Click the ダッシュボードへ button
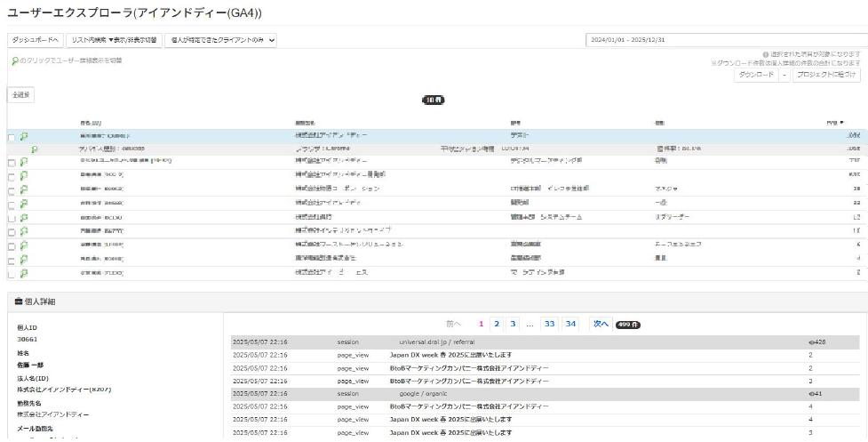The height and width of the screenshot is (442, 868). point(36,40)
